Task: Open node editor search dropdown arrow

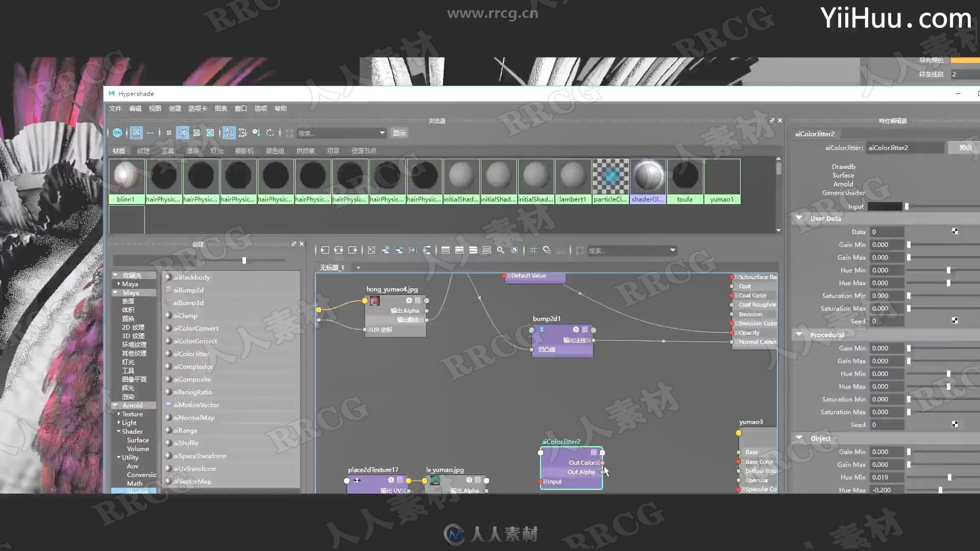Action: coord(672,250)
